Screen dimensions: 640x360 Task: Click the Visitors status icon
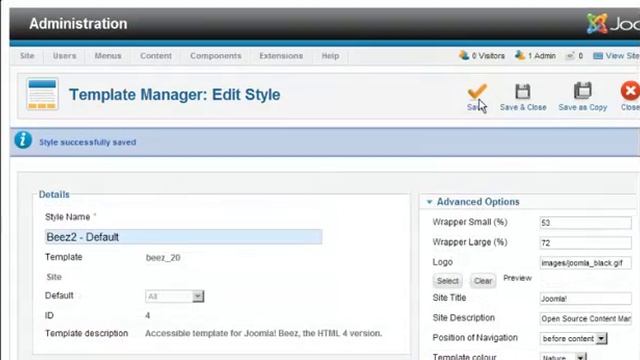[x=464, y=55]
